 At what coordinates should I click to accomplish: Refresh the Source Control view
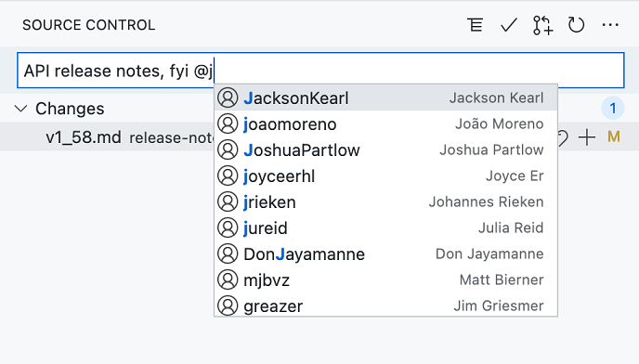click(576, 25)
